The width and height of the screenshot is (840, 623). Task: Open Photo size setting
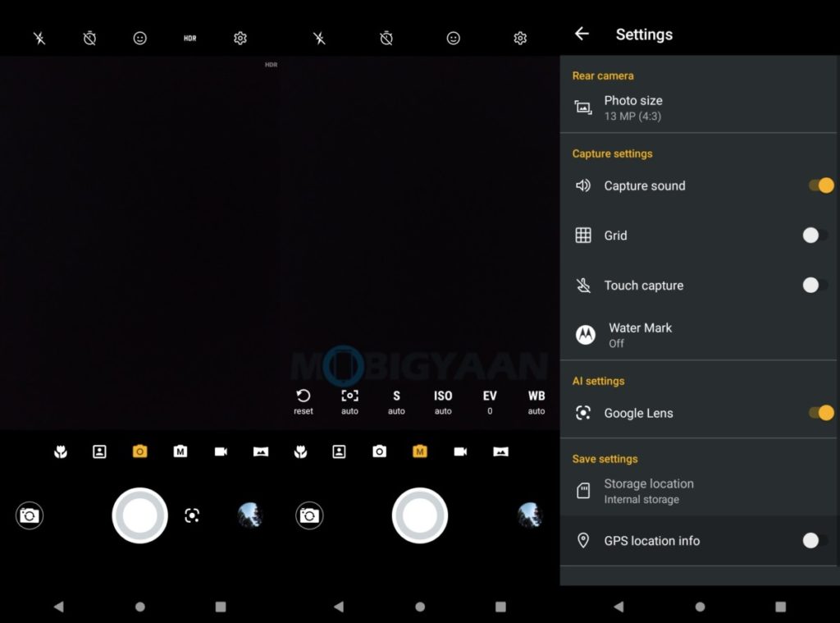coord(700,108)
